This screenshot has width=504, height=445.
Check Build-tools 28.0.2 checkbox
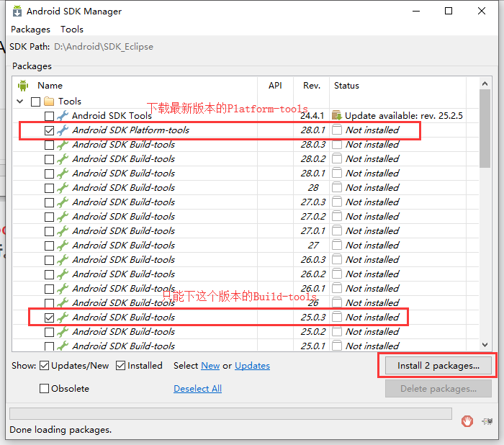(x=49, y=159)
